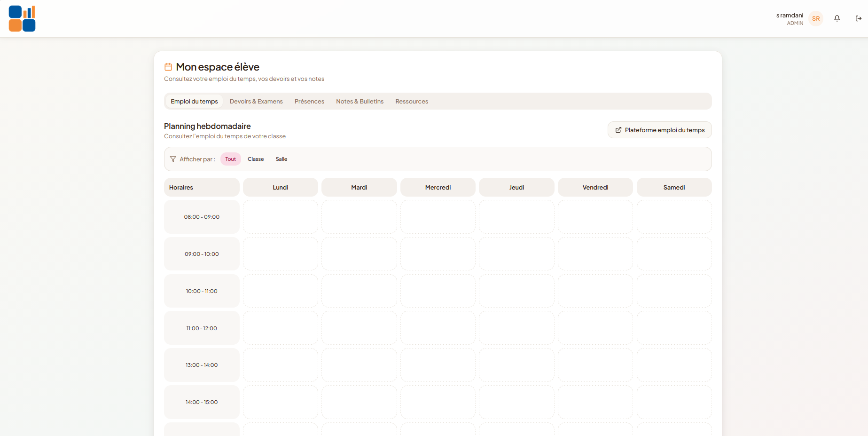Select the Emploi du temps tab
The image size is (868, 436).
point(195,101)
